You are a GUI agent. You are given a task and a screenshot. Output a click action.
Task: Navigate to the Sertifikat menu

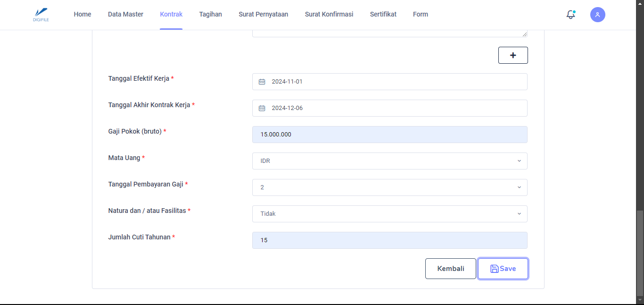pyautogui.click(x=383, y=14)
